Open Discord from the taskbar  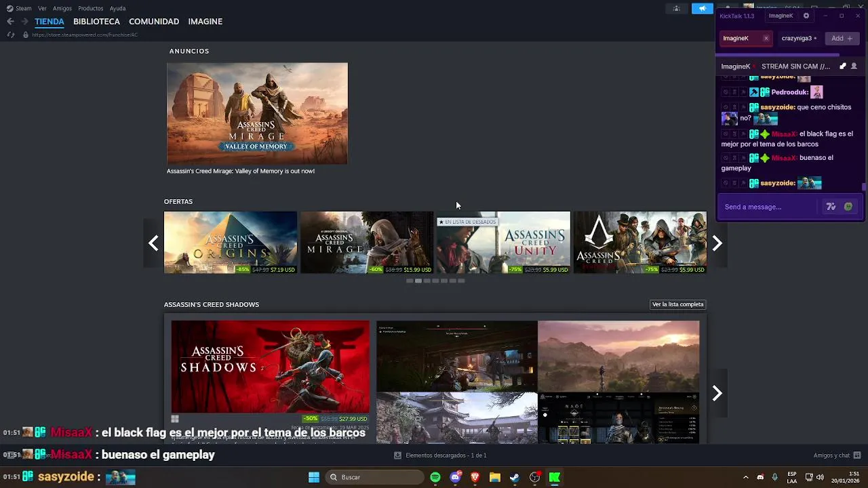coord(455,477)
